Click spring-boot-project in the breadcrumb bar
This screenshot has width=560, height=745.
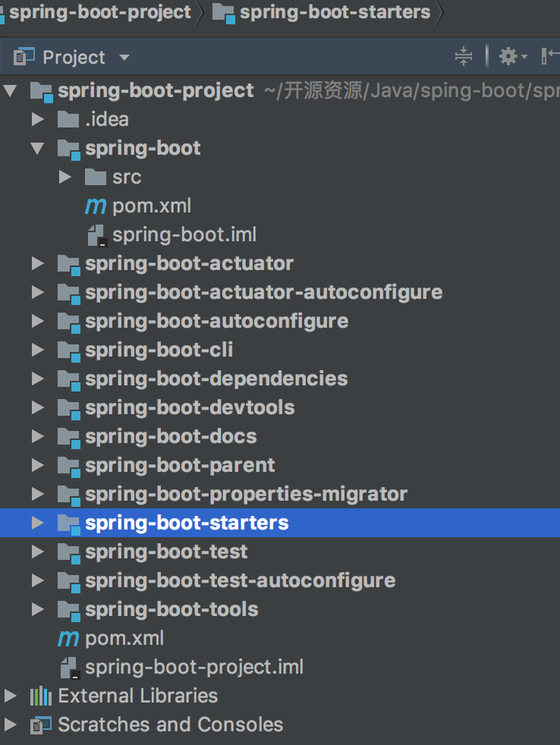click(100, 12)
